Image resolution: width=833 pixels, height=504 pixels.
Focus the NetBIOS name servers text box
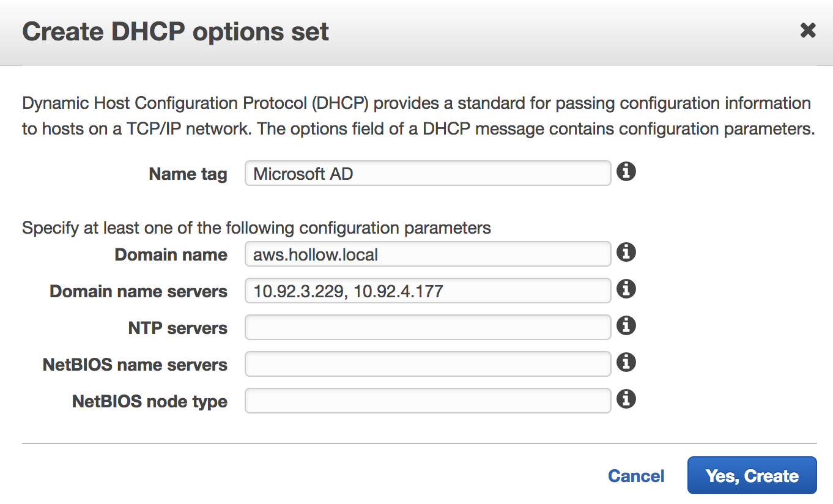(428, 364)
